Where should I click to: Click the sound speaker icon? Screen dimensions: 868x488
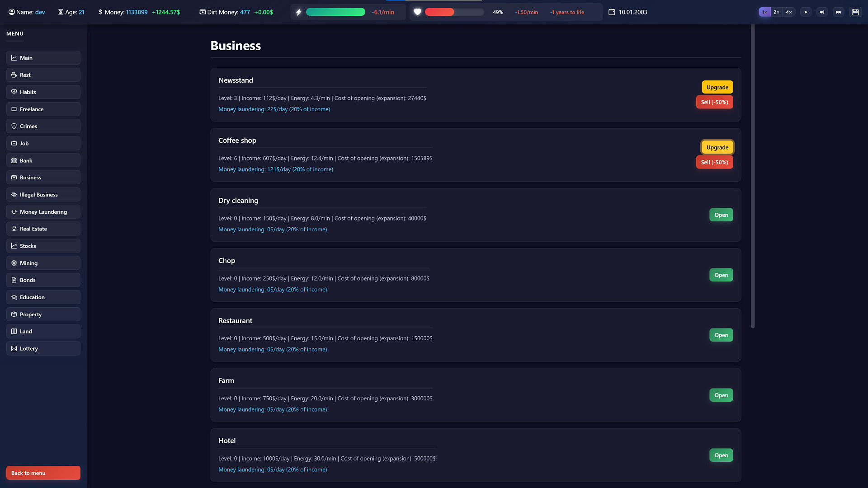822,12
